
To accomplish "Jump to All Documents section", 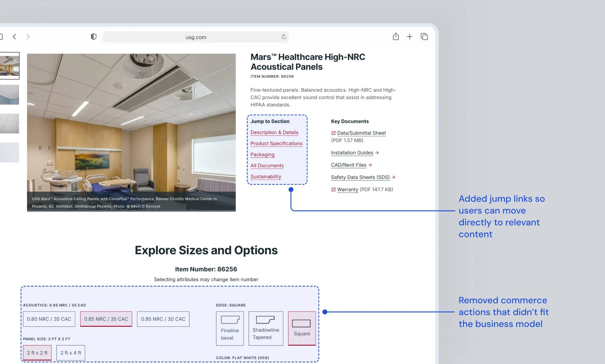I will click(267, 166).
